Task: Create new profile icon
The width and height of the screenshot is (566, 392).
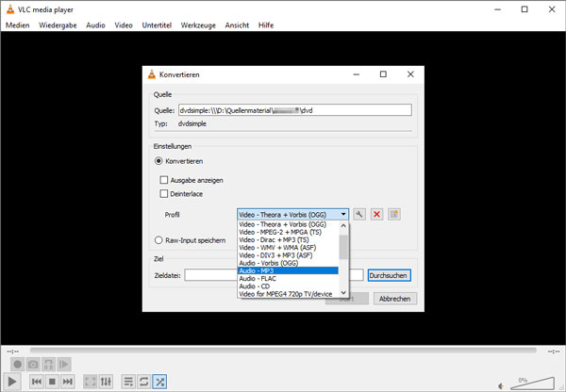Action: click(x=394, y=215)
